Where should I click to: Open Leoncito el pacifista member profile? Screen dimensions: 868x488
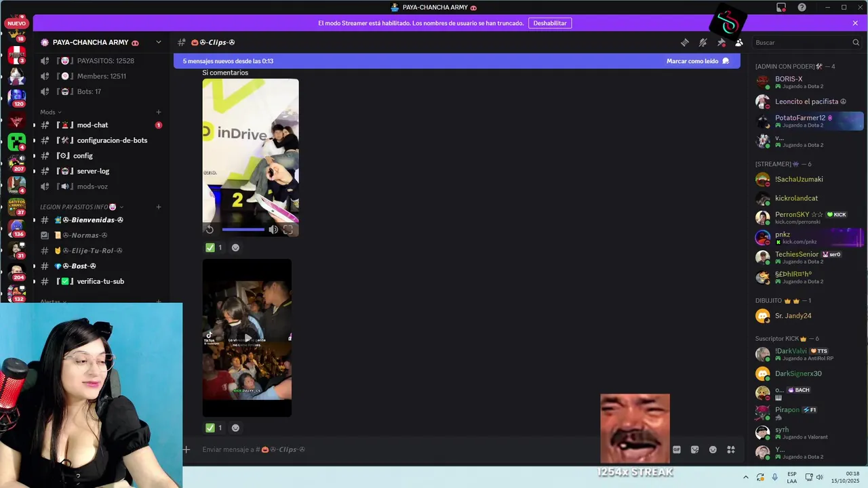(x=808, y=102)
